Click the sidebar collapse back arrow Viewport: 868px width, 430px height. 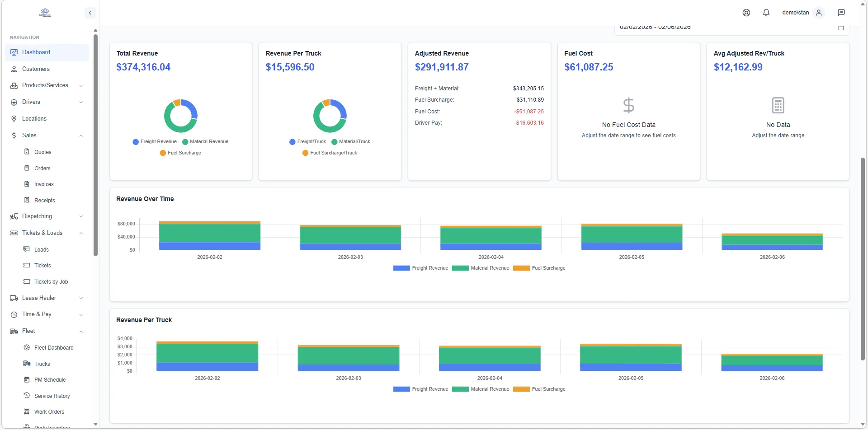pos(90,13)
